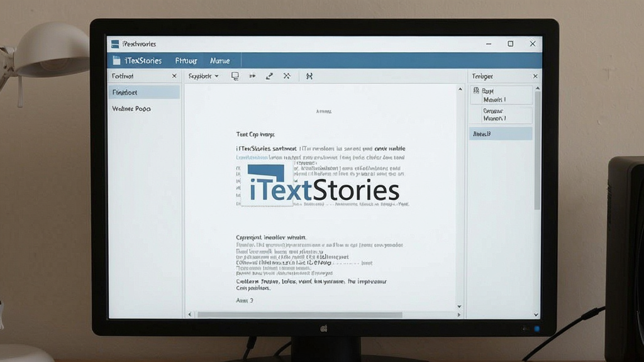This screenshot has height=362, width=644.
Task: Select the second card in the right panel
Action: pos(501,114)
